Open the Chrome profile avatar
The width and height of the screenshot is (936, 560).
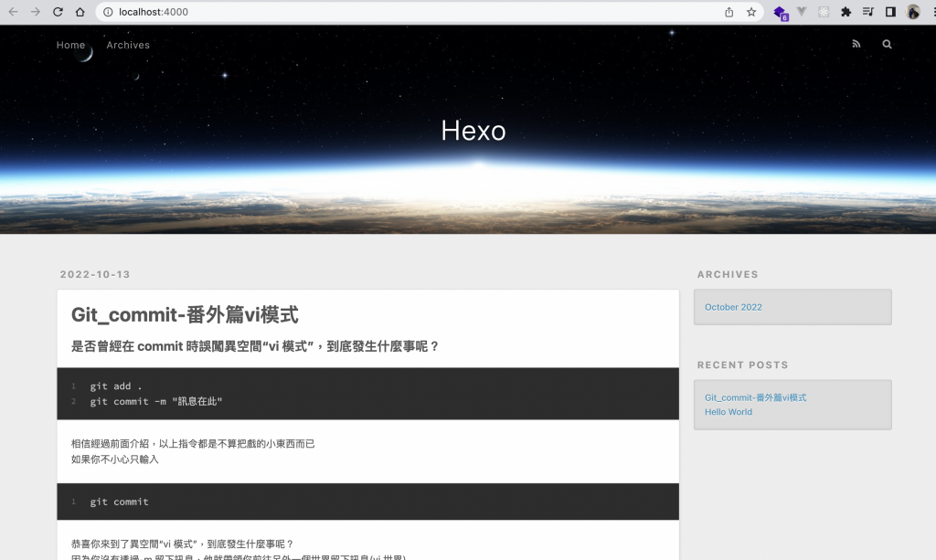pyautogui.click(x=913, y=12)
